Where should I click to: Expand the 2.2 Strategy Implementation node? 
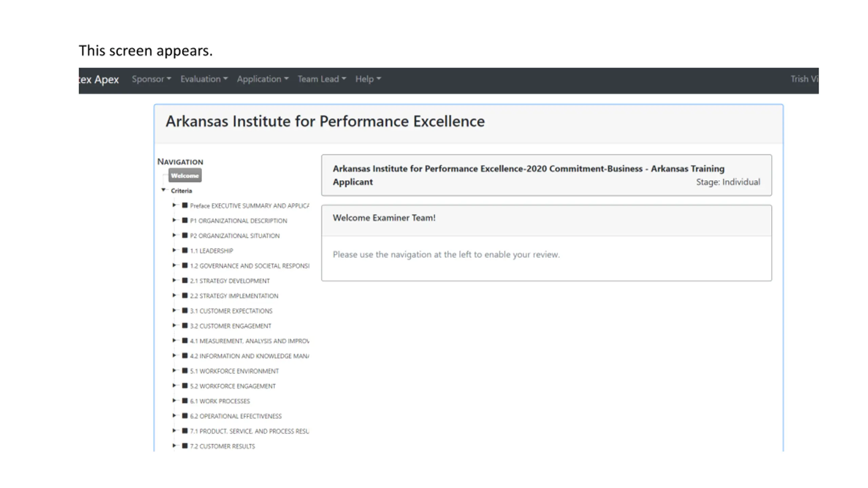tap(174, 295)
